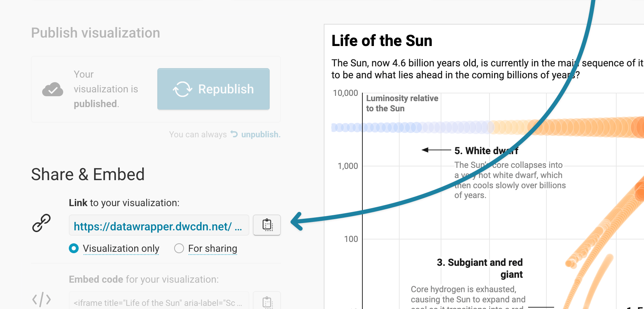The width and height of the screenshot is (644, 309).
Task: Copy the visualization link to clipboard
Action: point(267,225)
